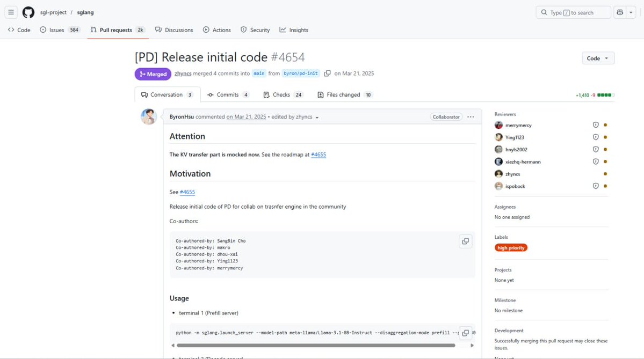The width and height of the screenshot is (644, 359).
Task: Go to GitHub home via Octocat logo
Action: click(28, 12)
